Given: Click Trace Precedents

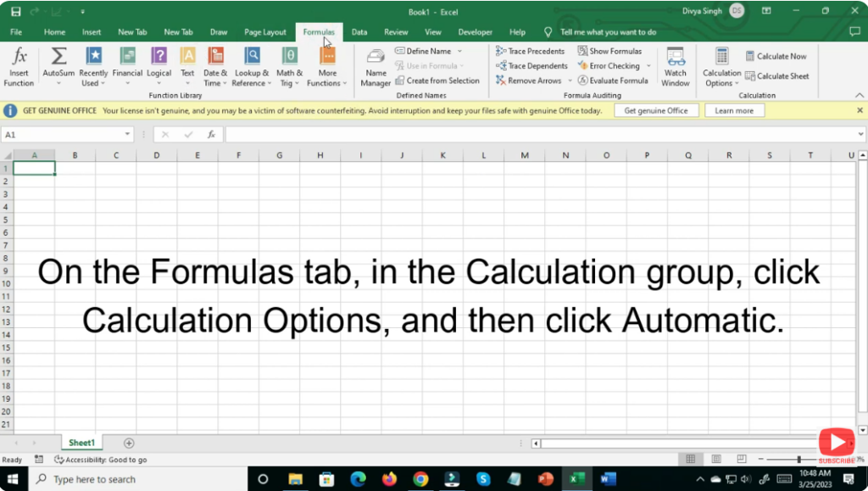Looking at the screenshot, I should pyautogui.click(x=531, y=51).
